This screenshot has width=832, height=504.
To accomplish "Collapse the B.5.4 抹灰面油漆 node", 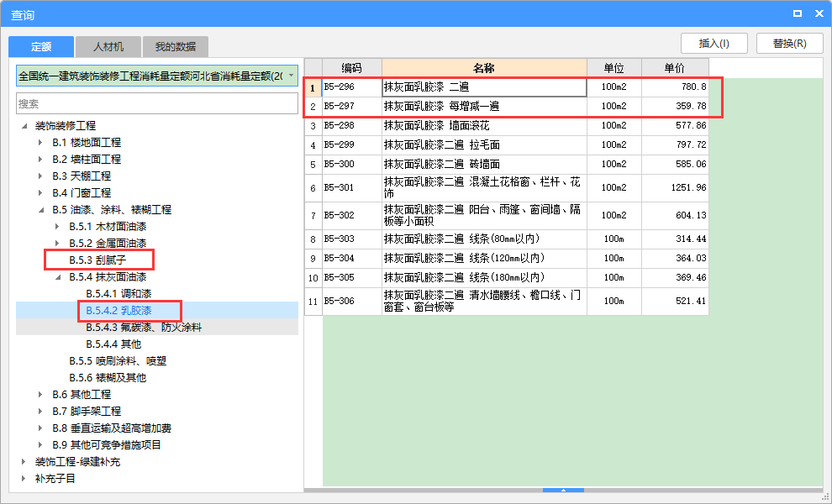I will pos(58,277).
